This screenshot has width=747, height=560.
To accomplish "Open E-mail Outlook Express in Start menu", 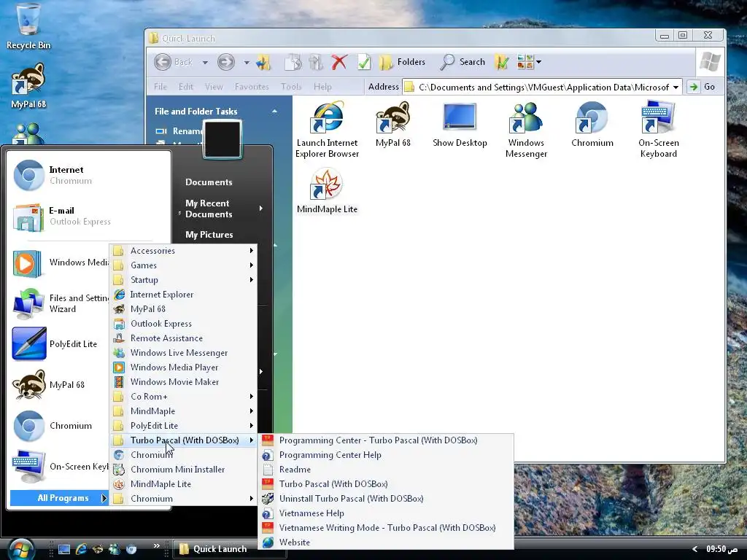I will [89, 216].
